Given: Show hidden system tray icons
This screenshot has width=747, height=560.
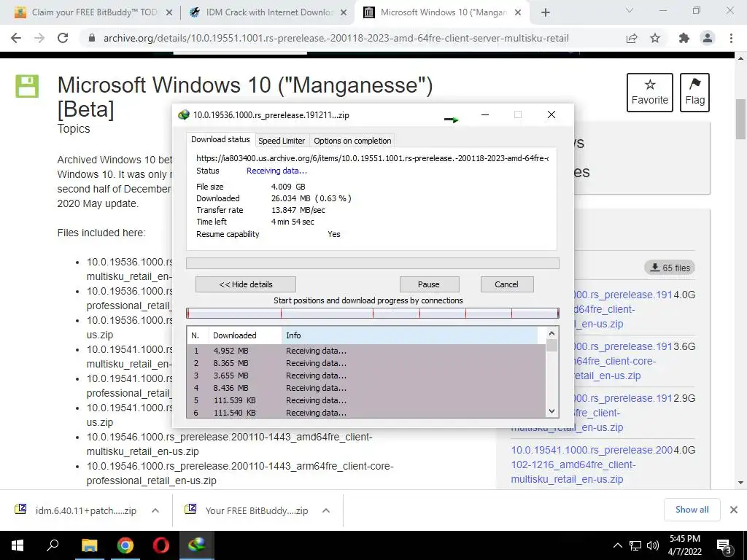Looking at the screenshot, I should [x=617, y=545].
